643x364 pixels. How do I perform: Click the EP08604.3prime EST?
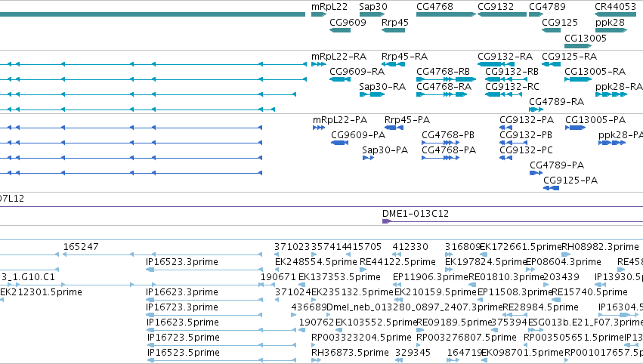tap(564, 262)
